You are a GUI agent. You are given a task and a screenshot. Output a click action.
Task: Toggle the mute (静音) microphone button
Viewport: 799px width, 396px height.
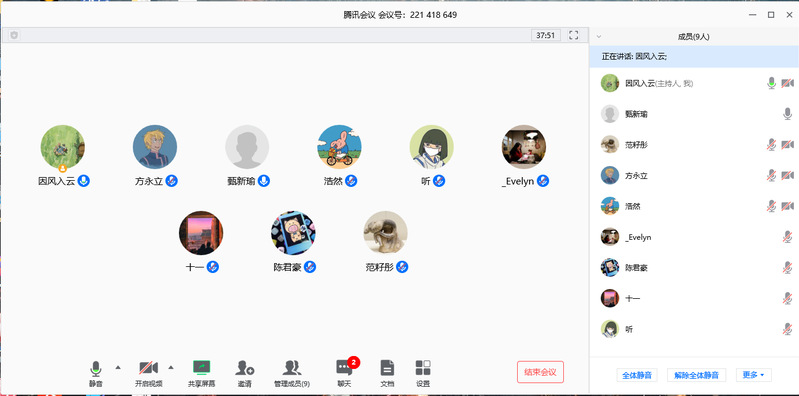click(x=96, y=374)
